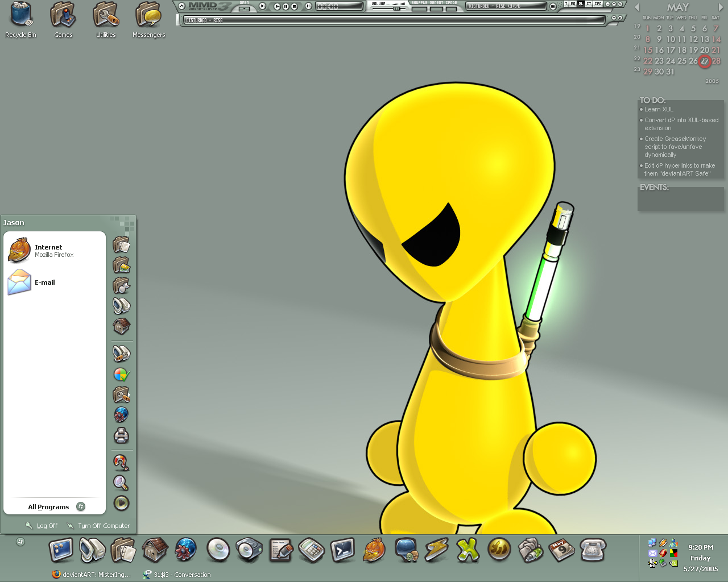Toggle Repeat in the MMD3 player
The width and height of the screenshot is (728, 582).
coord(436,9)
